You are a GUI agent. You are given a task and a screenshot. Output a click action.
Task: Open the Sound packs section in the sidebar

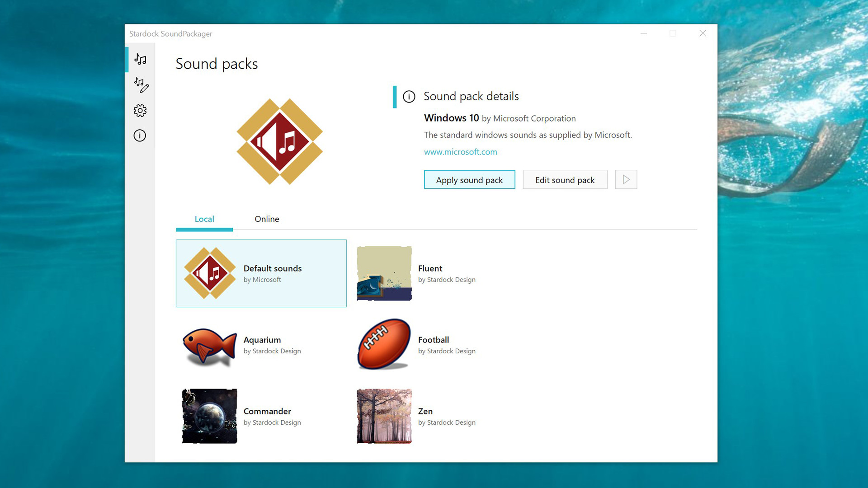(x=140, y=59)
